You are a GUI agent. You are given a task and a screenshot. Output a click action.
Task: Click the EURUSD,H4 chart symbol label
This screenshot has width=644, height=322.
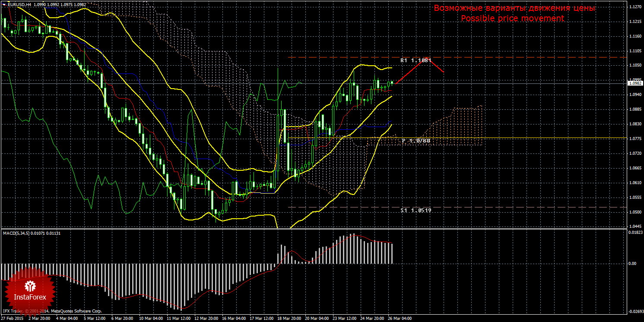coord(19,4)
